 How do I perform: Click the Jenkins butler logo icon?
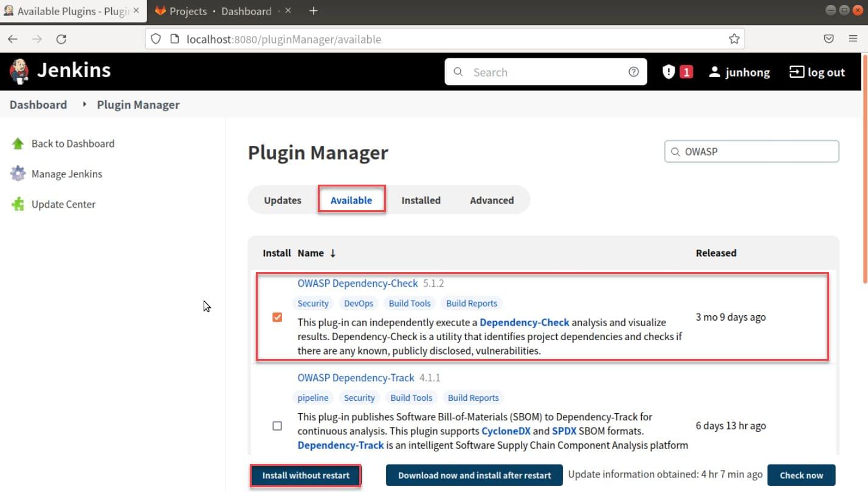(19, 71)
